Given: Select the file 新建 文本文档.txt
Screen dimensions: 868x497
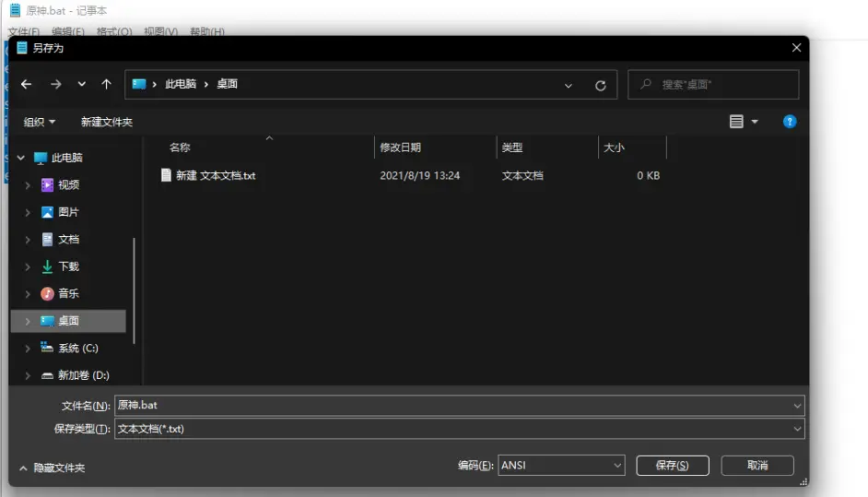Looking at the screenshot, I should (208, 175).
